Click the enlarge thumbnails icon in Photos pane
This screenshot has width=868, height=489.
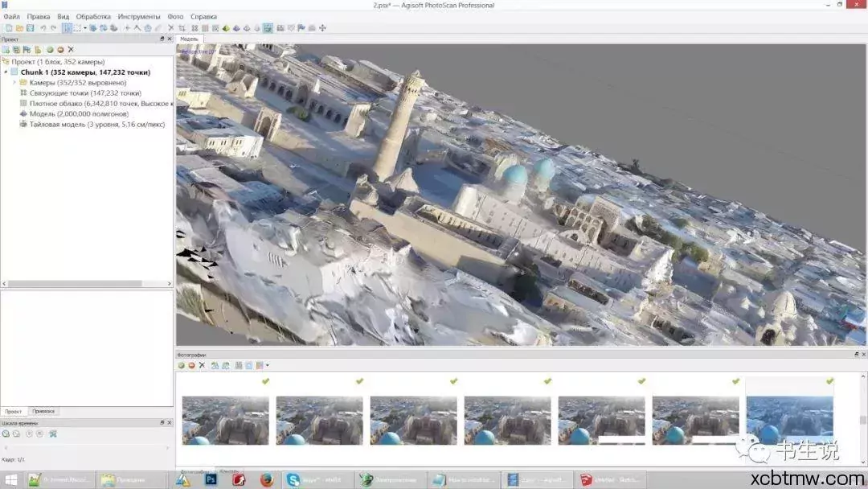coord(214,364)
